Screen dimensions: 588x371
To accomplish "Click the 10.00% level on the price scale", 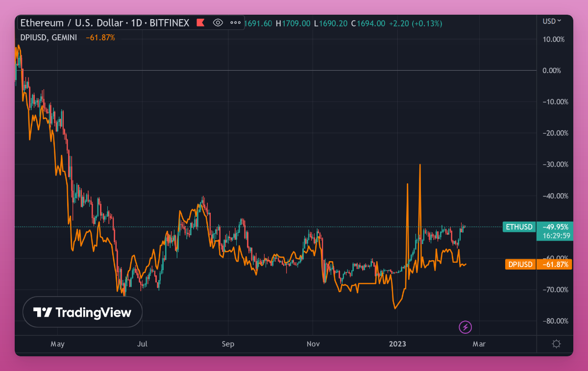I will pos(553,39).
